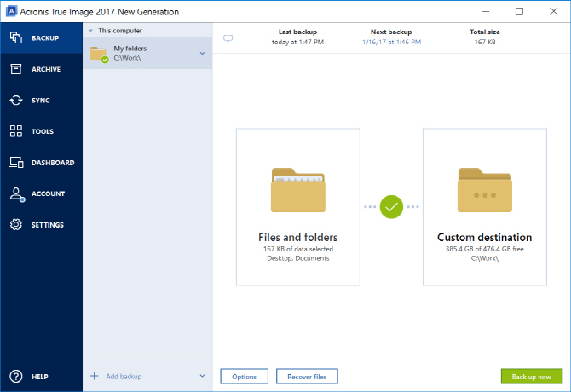The height and width of the screenshot is (392, 571).
Task: Open the Account user icon
Action: point(17,194)
